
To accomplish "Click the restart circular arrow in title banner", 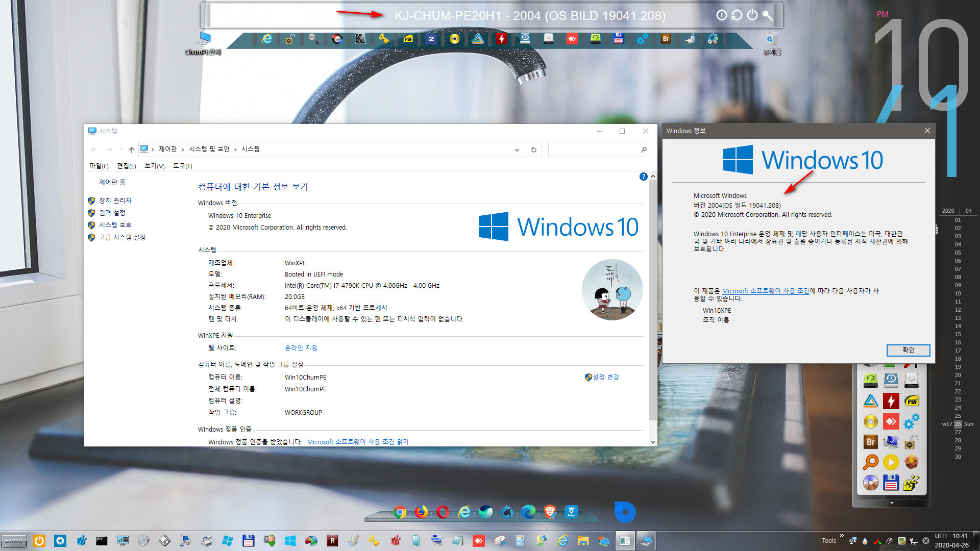I will [x=737, y=15].
